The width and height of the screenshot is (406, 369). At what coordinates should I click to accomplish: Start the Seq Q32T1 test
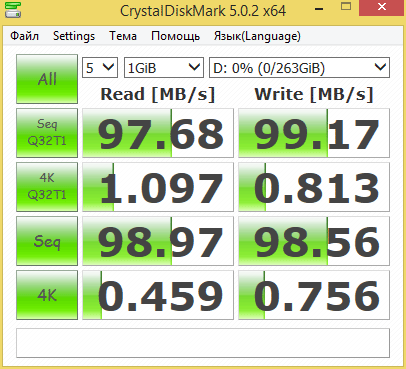click(47, 133)
